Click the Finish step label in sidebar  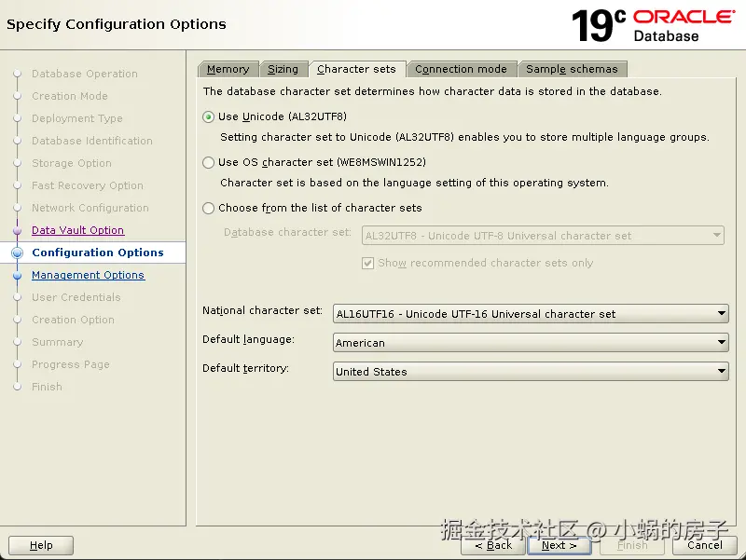pos(48,387)
